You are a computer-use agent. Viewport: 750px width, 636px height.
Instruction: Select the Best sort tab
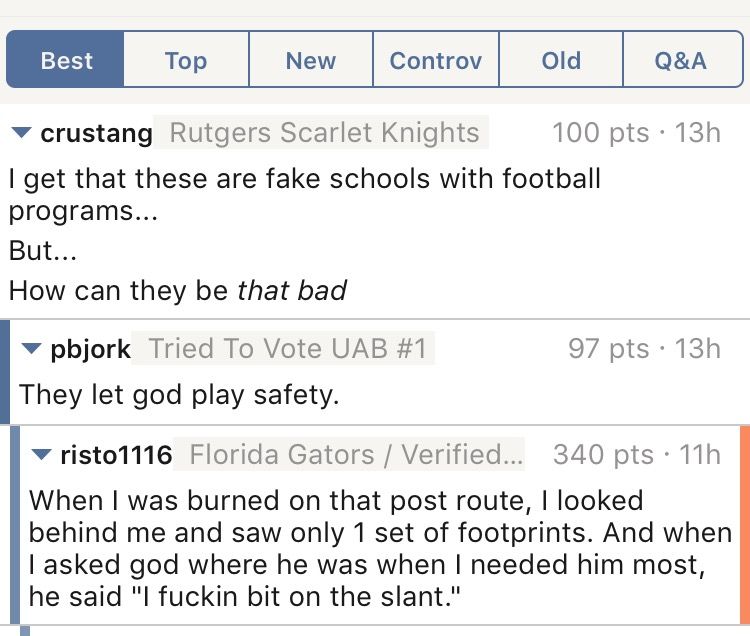pyautogui.click(x=66, y=59)
